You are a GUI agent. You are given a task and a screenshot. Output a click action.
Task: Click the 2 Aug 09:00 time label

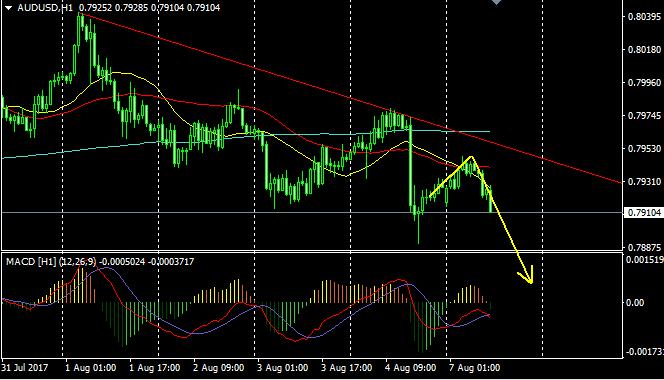219,367
